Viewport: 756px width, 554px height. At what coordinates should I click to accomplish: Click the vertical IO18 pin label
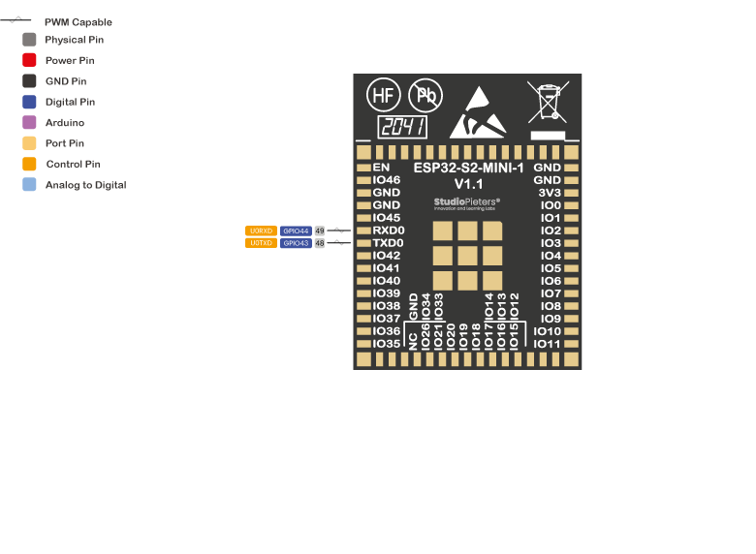(476, 336)
